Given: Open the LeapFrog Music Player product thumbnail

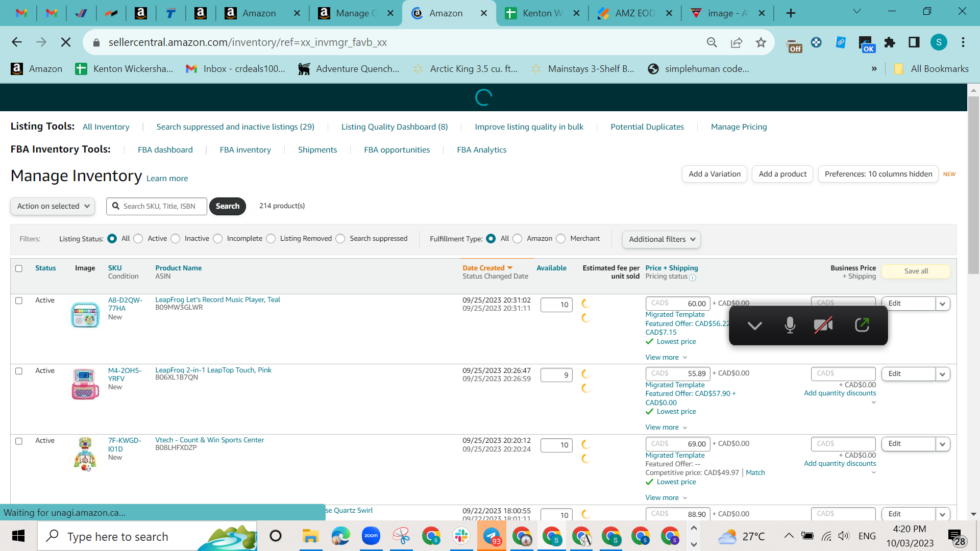Looking at the screenshot, I should click(x=85, y=314).
